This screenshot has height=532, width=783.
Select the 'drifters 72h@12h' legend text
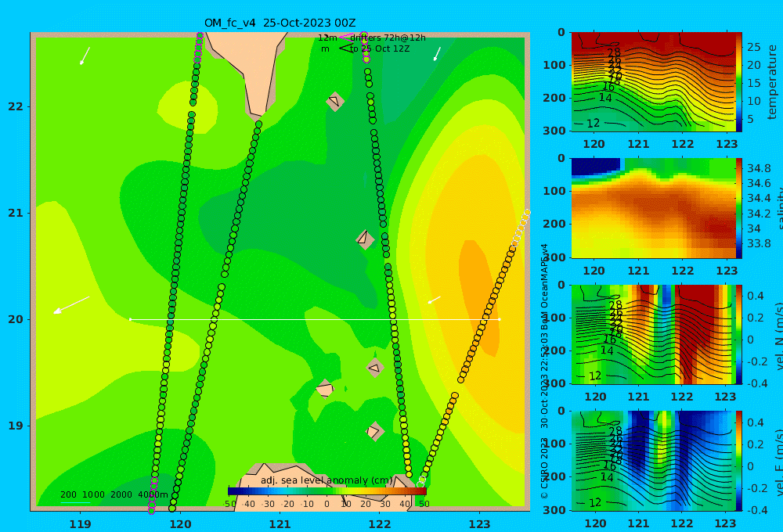(388, 38)
